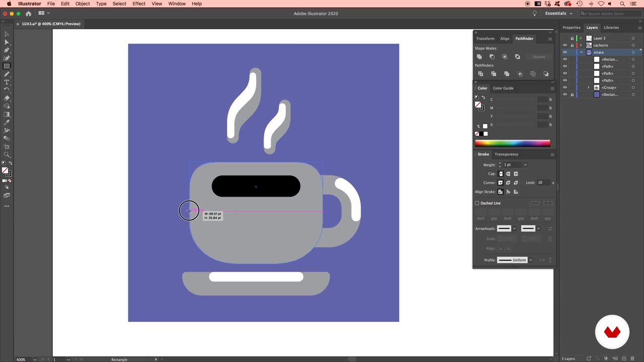Open the stroke Weight dropdown
644x362 pixels.
525,165
